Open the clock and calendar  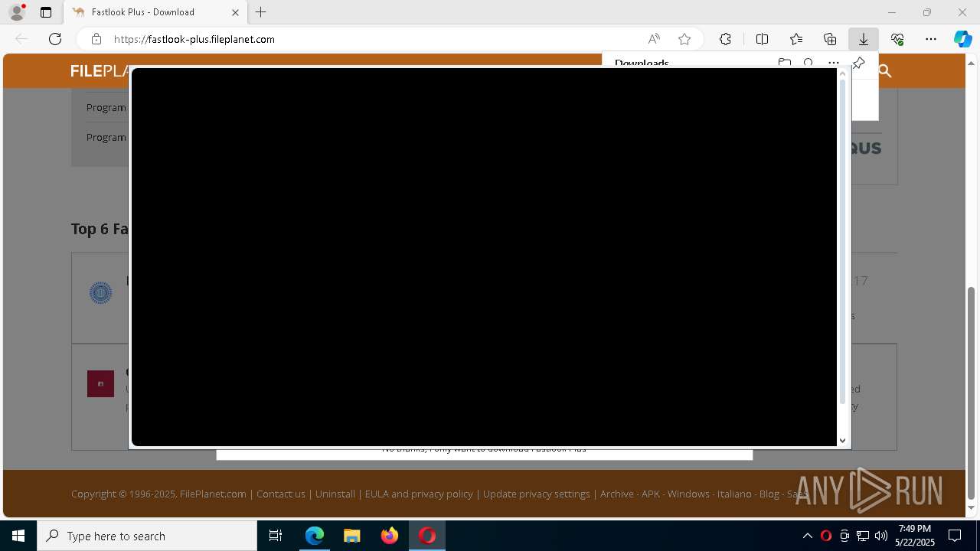click(915, 536)
